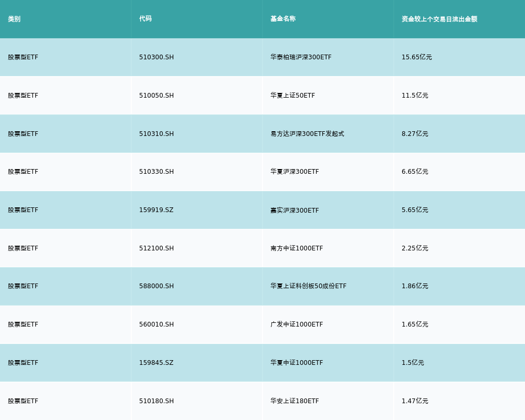
Task: Click the 15.65亿元 outflow value
Action: [x=416, y=57]
